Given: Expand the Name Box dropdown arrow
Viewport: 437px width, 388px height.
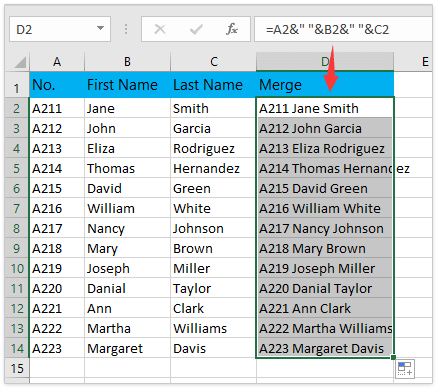Looking at the screenshot, I should (100, 28).
